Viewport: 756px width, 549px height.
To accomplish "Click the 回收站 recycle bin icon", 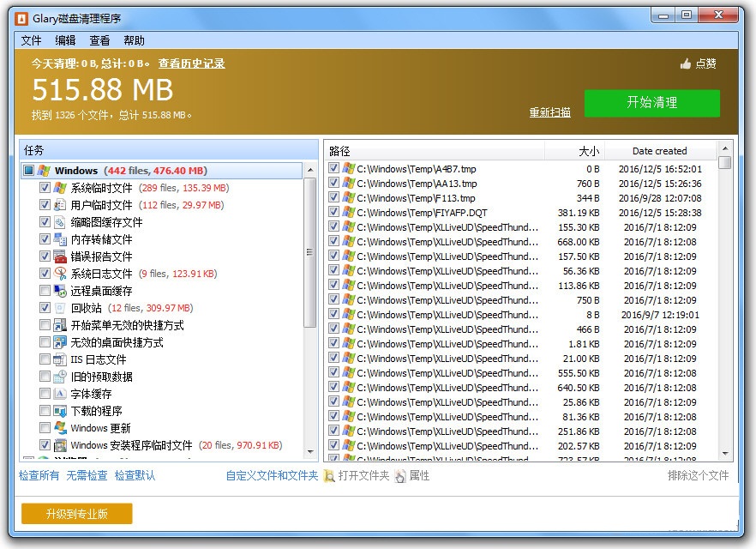I will click(x=60, y=308).
